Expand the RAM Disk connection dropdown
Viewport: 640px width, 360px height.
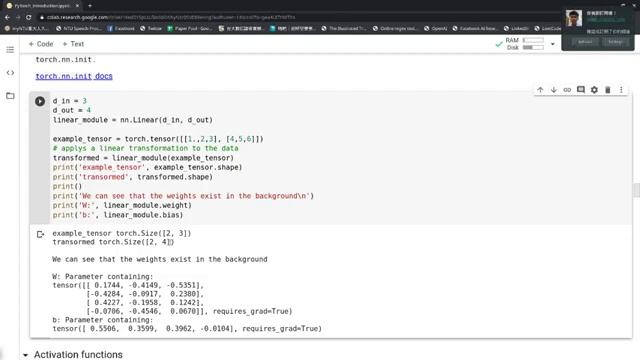[553, 44]
